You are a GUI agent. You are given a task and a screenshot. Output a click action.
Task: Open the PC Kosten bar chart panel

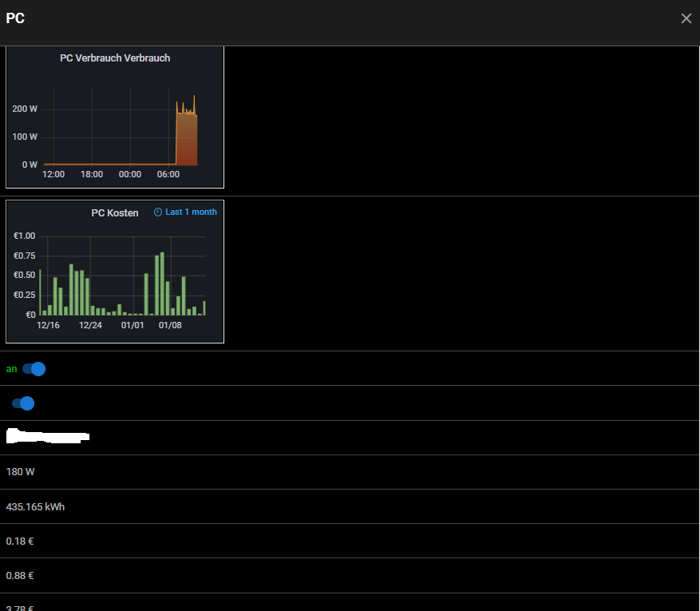click(x=115, y=272)
